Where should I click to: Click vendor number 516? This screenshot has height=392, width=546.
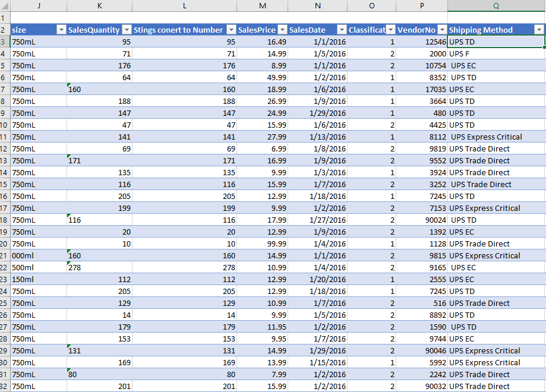tap(422, 303)
